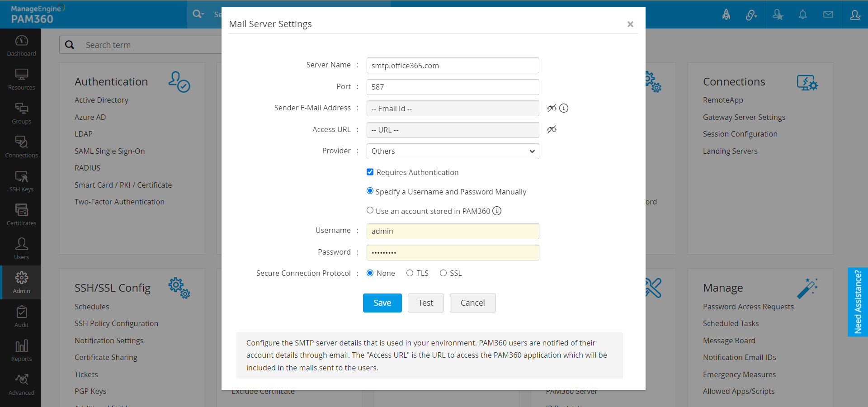This screenshot has height=407, width=868.
Task: Choose Use an account stored in PAM360
Action: tap(370, 210)
